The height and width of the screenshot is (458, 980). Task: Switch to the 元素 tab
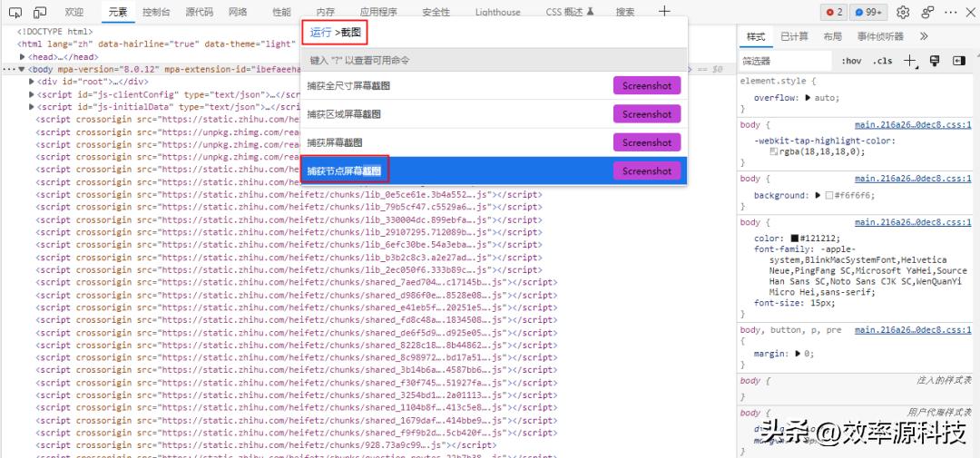click(x=117, y=12)
